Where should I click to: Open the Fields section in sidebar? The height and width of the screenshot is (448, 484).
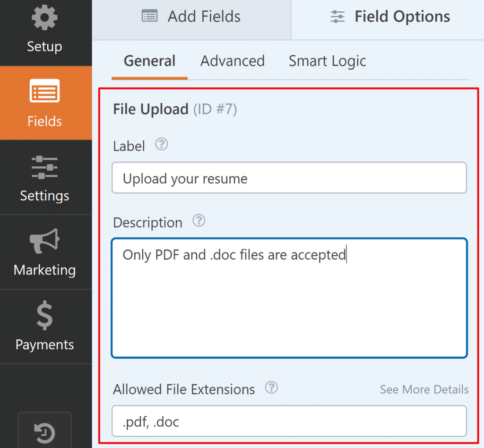46,103
